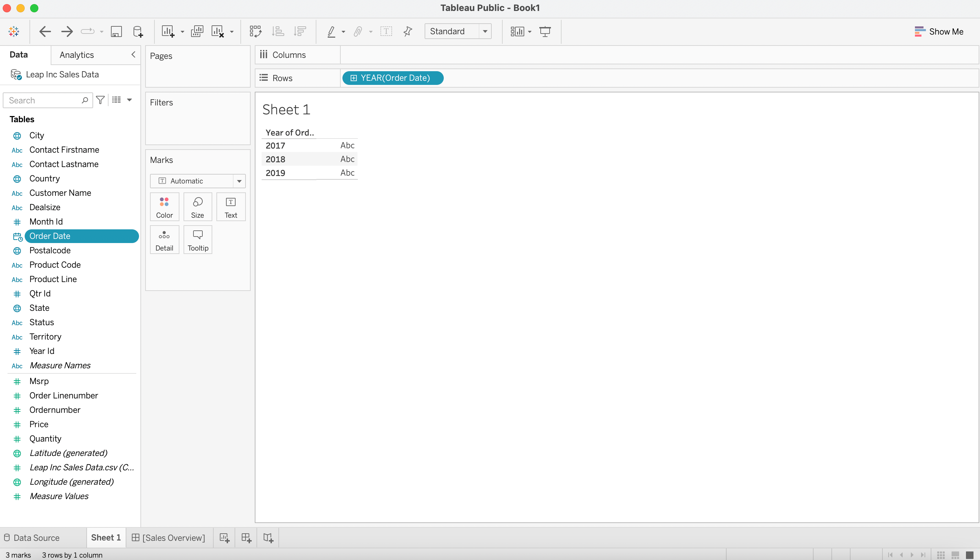Click the Save workbook icon
Image resolution: width=980 pixels, height=560 pixels.
[x=116, y=31]
